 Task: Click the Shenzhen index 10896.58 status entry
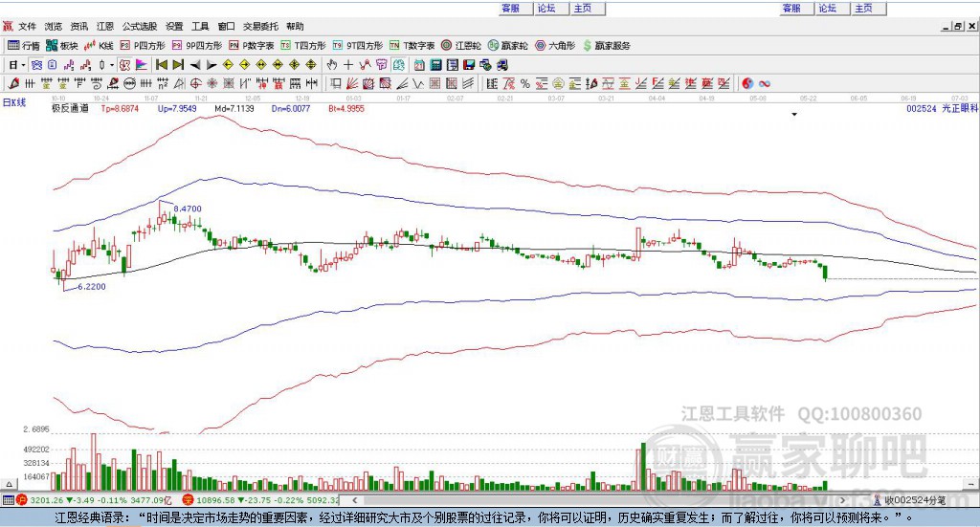coord(261,500)
